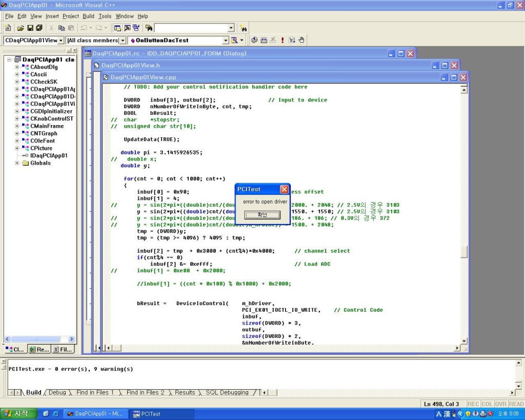The image size is (525, 420).
Task: Click the Windows Start button
Action: (18, 414)
